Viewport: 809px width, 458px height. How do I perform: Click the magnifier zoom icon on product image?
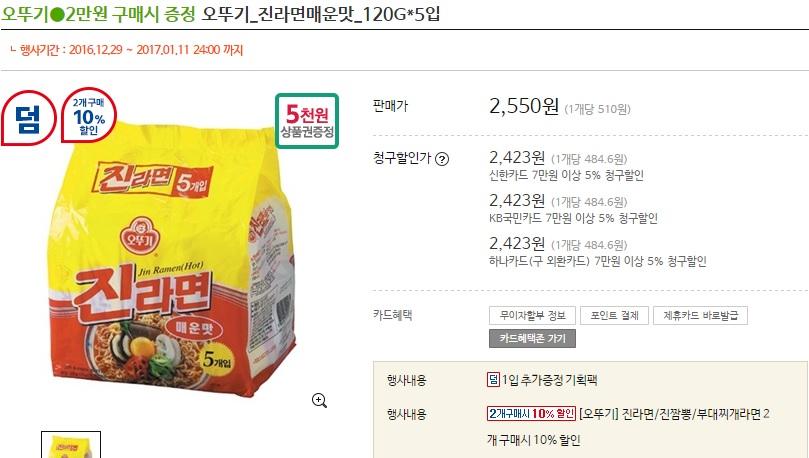click(319, 400)
